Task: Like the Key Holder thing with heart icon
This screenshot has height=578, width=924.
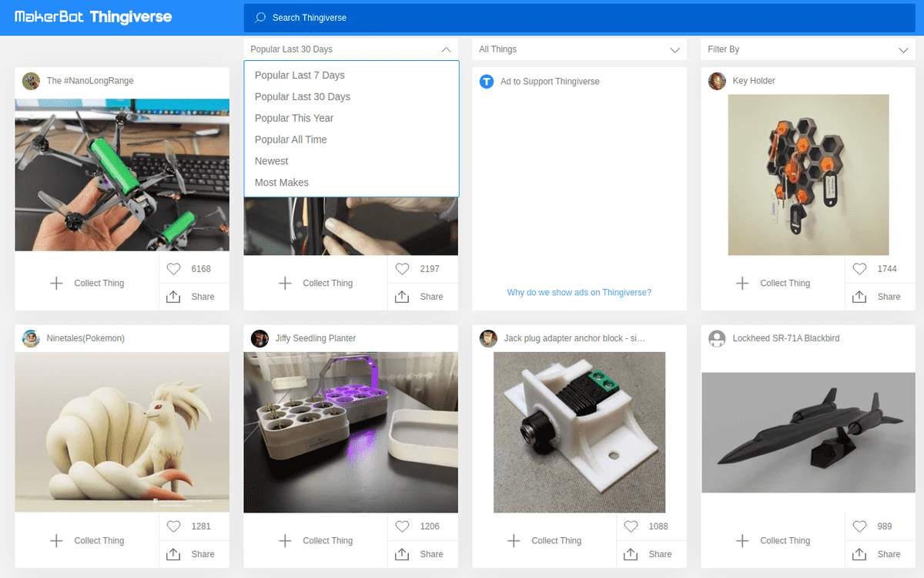Action: (x=859, y=269)
